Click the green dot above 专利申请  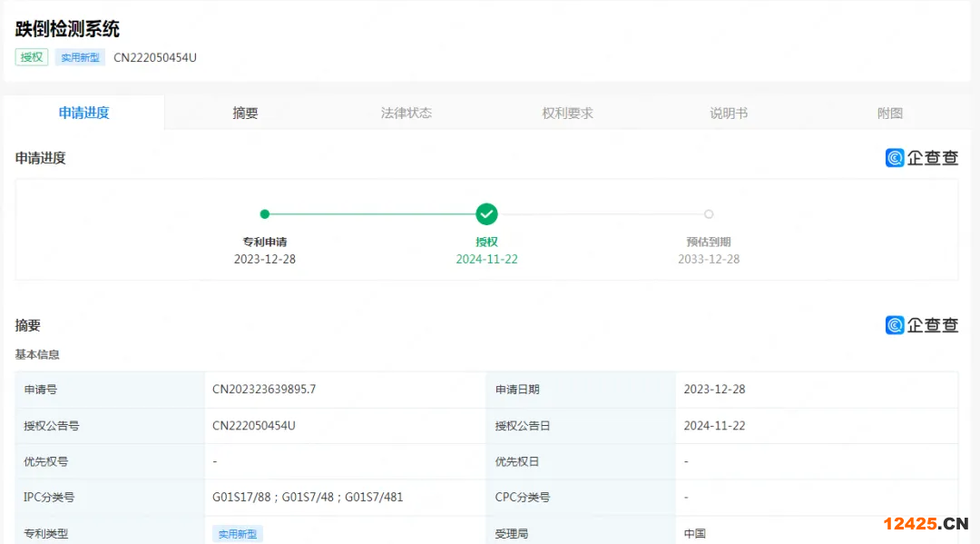[265, 214]
